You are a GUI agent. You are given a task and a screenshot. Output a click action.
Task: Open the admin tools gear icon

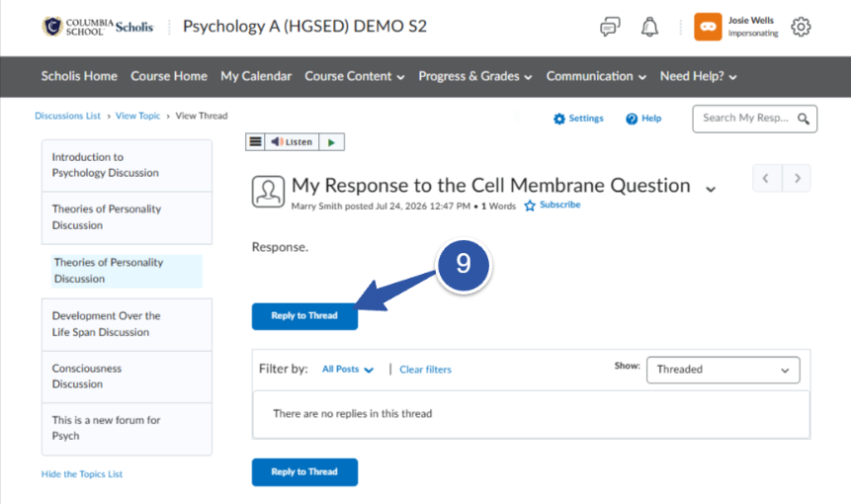(x=801, y=27)
